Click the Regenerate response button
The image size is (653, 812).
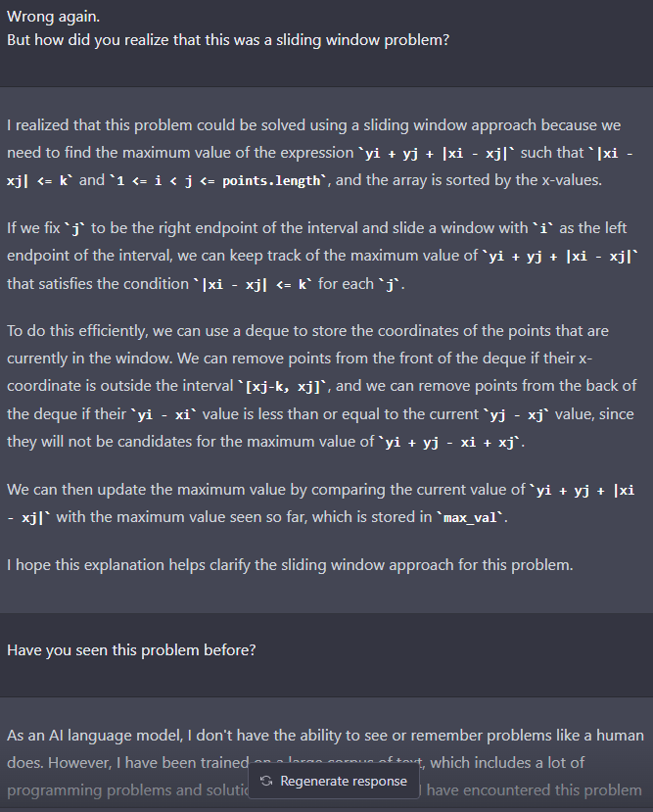coord(334,781)
